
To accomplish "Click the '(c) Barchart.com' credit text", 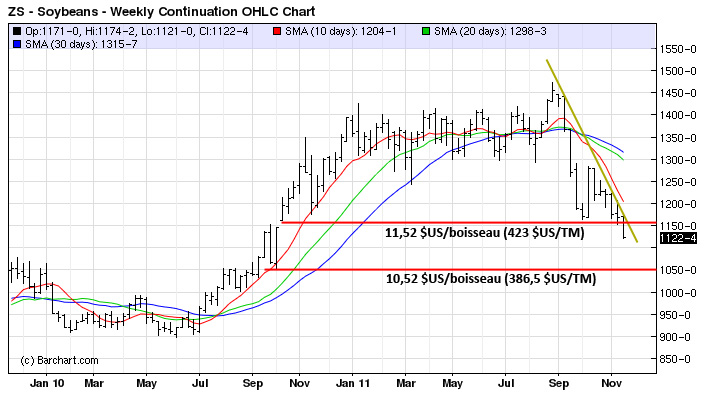I will [x=59, y=360].
